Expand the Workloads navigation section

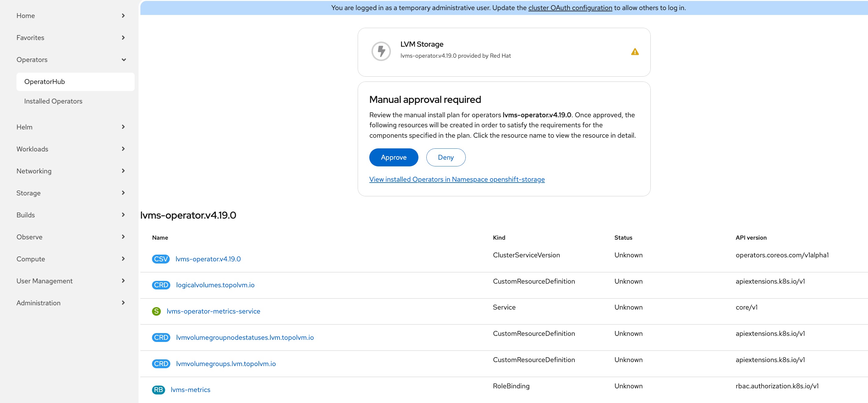click(x=71, y=149)
